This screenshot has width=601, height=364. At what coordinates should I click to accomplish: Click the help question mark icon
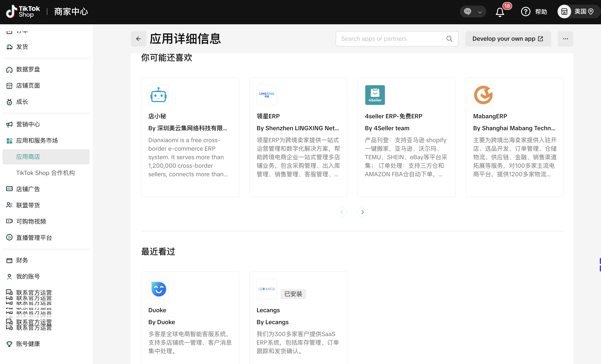[526, 12]
